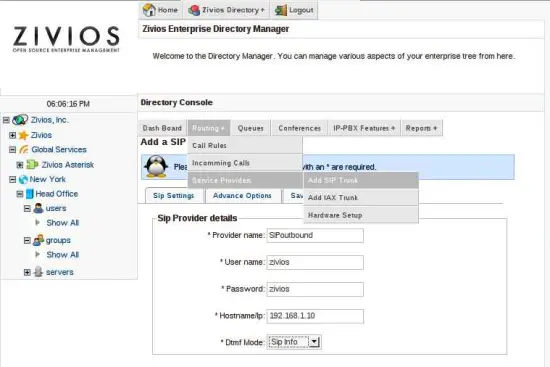The height and width of the screenshot is (367, 550).
Task: Open the IP-PBX Features menu
Action: (364, 128)
